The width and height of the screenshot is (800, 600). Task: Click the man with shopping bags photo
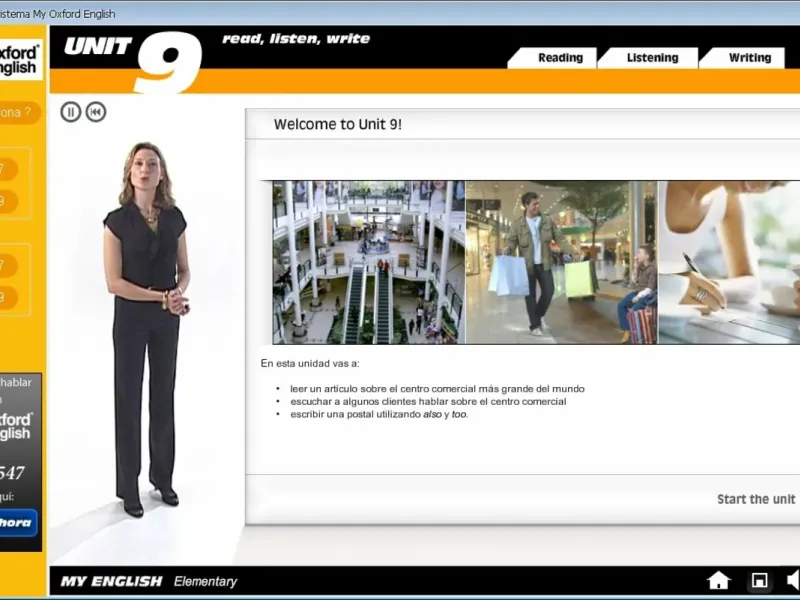561,262
